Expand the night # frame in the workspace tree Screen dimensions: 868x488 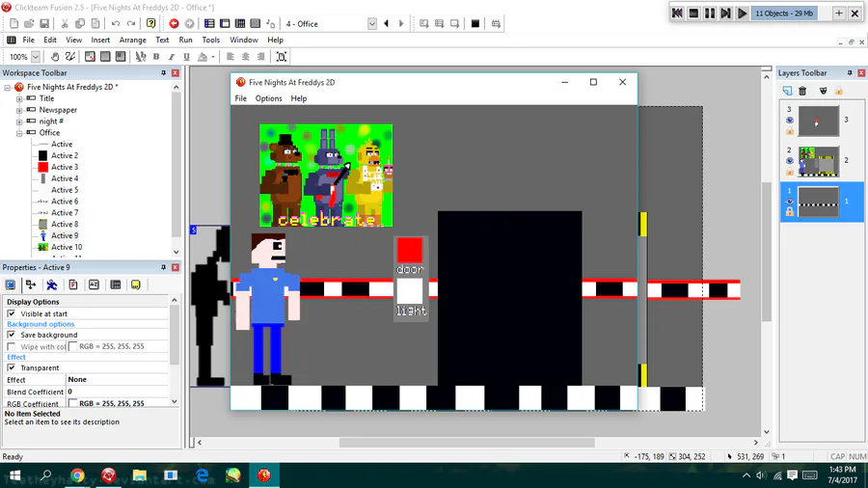click(19, 122)
